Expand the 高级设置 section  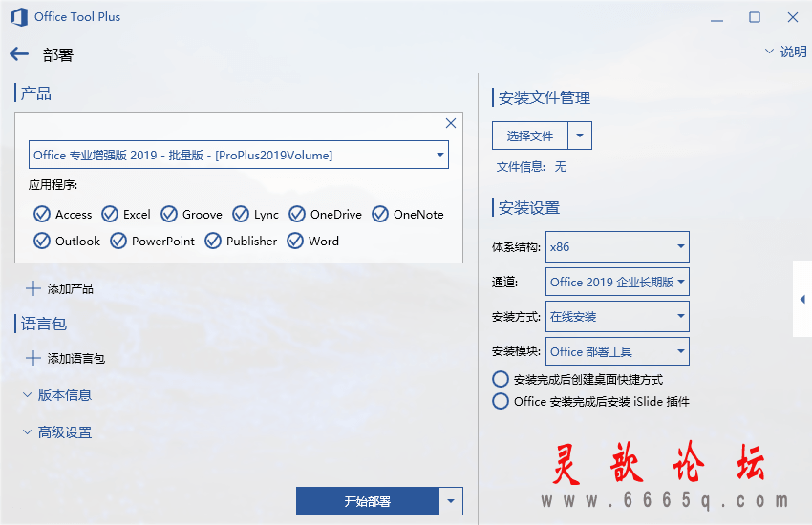[x=57, y=432]
